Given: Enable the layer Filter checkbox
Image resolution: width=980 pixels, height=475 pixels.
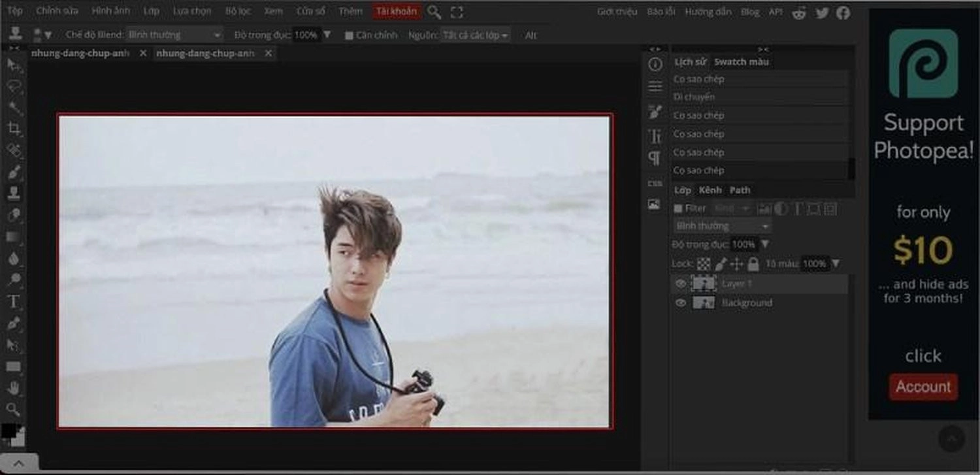Looking at the screenshot, I should click(x=678, y=208).
